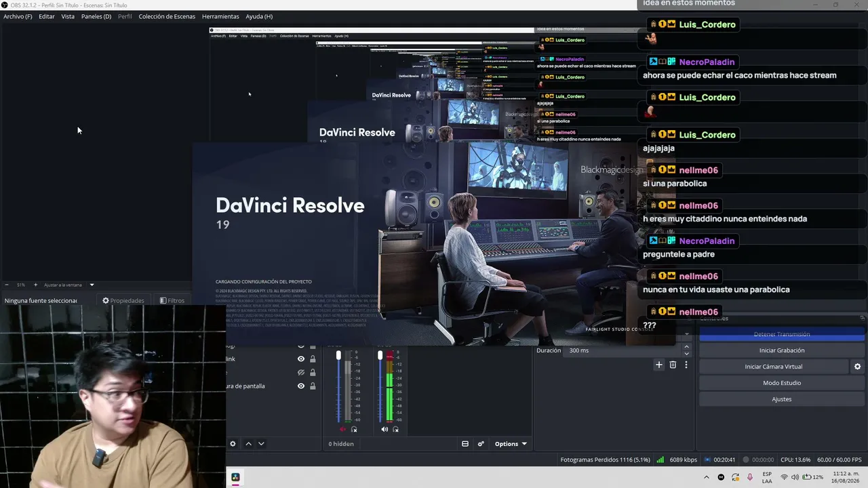The height and width of the screenshot is (488, 868).
Task: Click the 6089 kbps bitrate status
Action: tap(683, 460)
